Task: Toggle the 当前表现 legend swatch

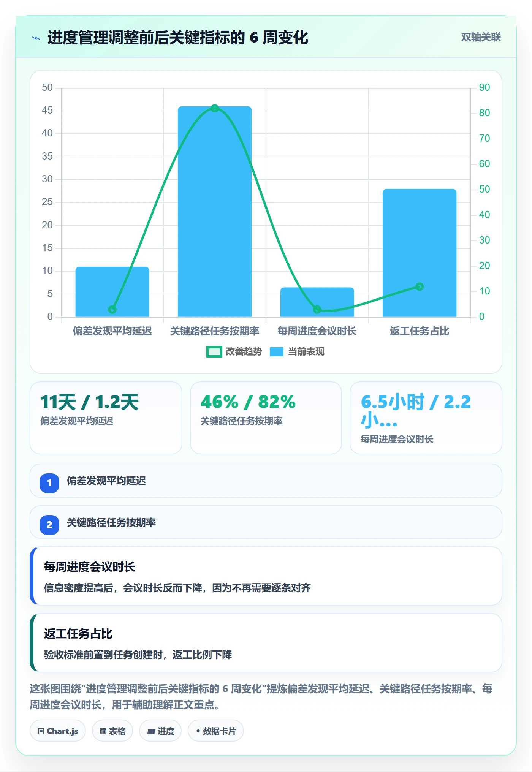Action: point(276,352)
